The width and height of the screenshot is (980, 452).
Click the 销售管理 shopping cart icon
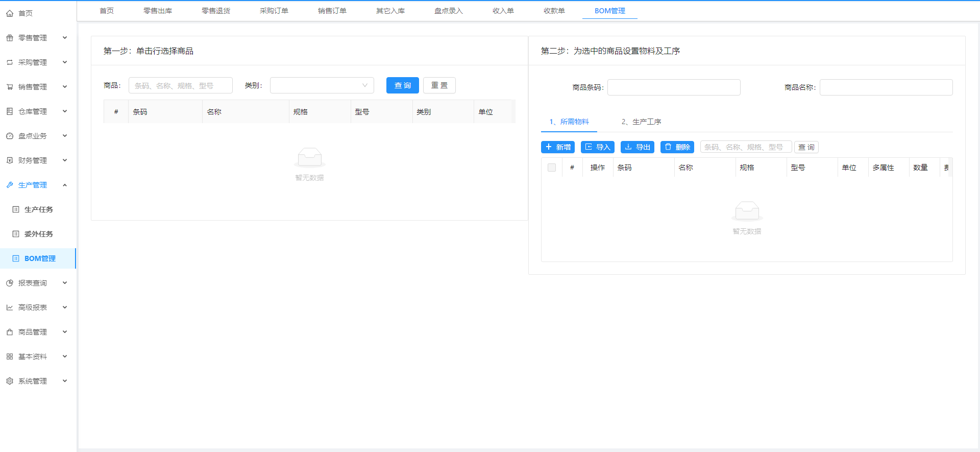10,87
